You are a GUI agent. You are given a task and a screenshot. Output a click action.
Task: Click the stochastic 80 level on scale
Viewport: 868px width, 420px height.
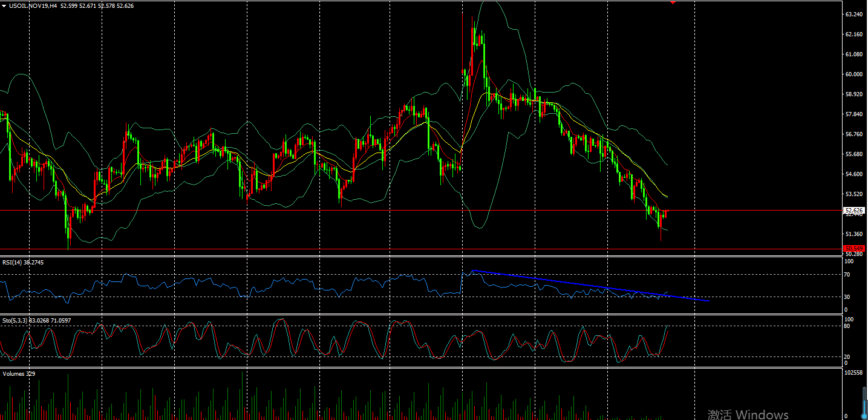tap(848, 326)
